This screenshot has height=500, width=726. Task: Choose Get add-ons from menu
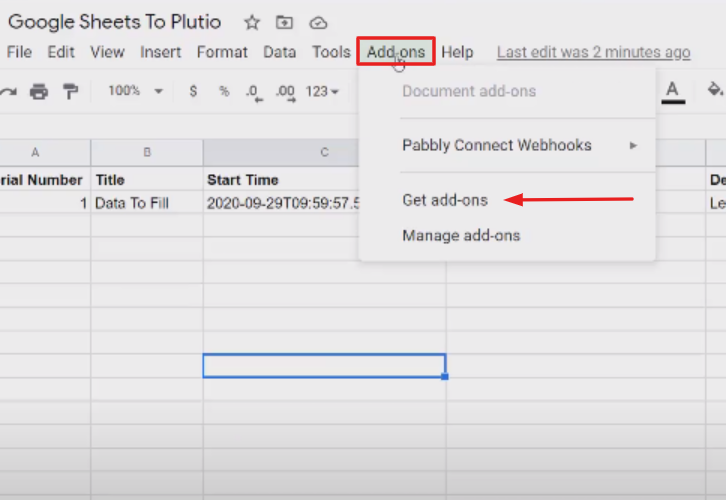445,200
